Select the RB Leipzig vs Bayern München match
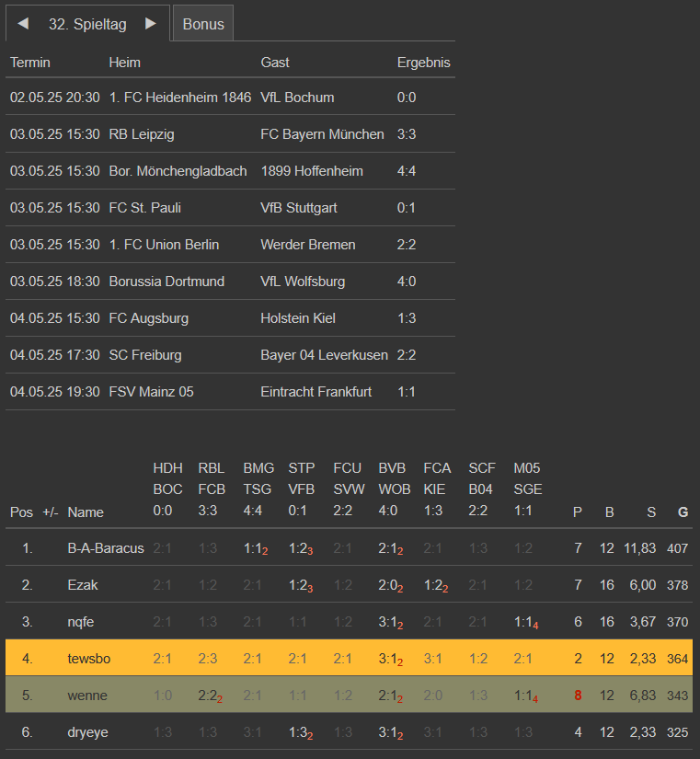The image size is (700, 759). click(x=230, y=134)
